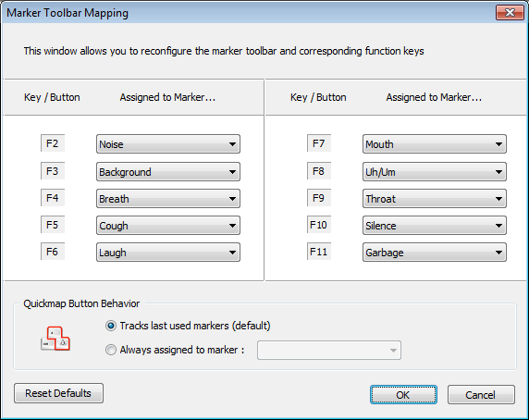The image size is (529, 420).
Task: Click the F2 key label box
Action: (x=53, y=143)
